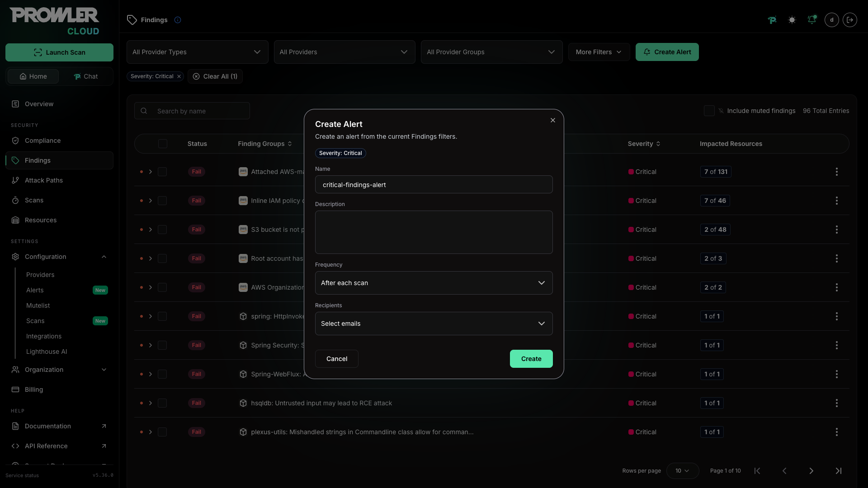
Task: Remove the Severity: Critical filter chip
Action: click(x=179, y=76)
